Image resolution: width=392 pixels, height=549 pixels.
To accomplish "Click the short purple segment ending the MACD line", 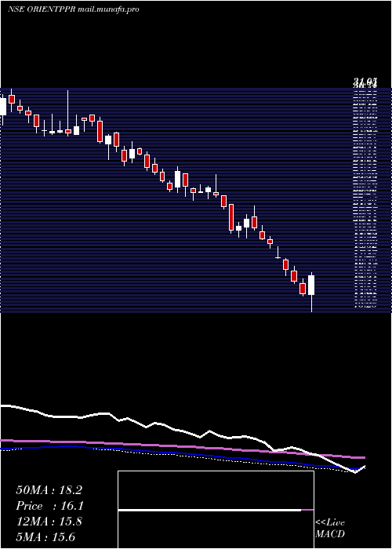I will [307, 510].
